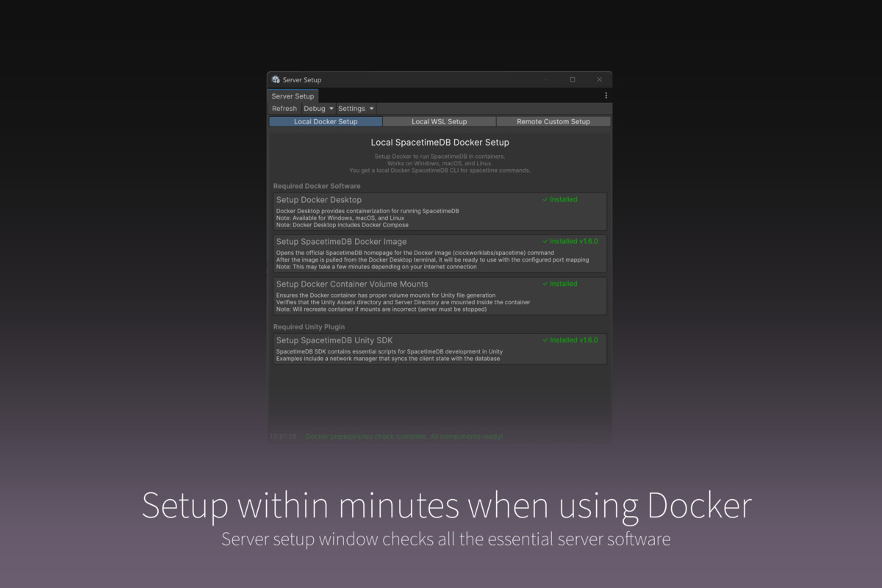
Task: Minimize the Server Setup window
Action: point(546,79)
